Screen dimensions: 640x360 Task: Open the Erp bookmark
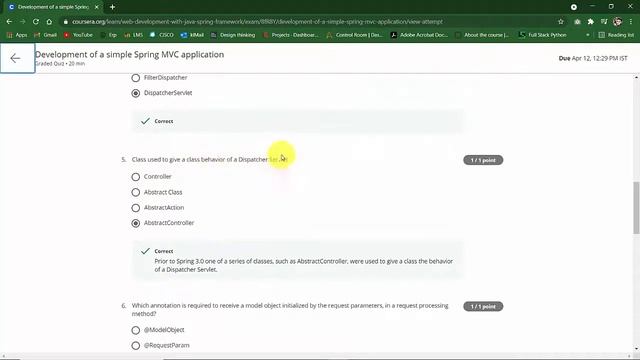109,35
